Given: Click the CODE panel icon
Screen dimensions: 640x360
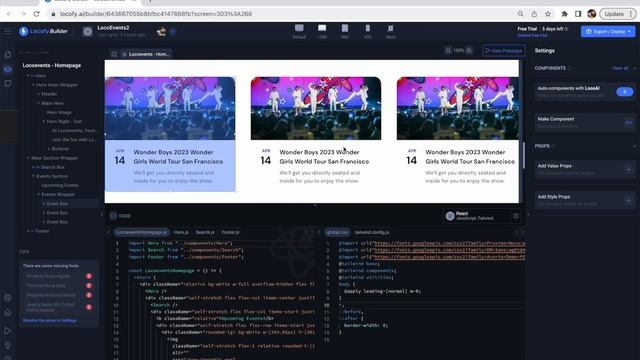Looking at the screenshot, I should (113, 216).
